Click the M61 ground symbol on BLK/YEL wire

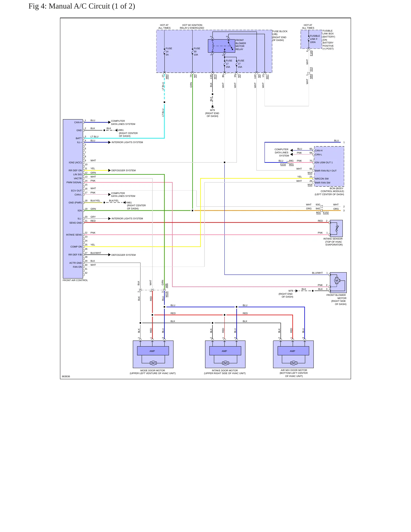[x=125, y=203]
